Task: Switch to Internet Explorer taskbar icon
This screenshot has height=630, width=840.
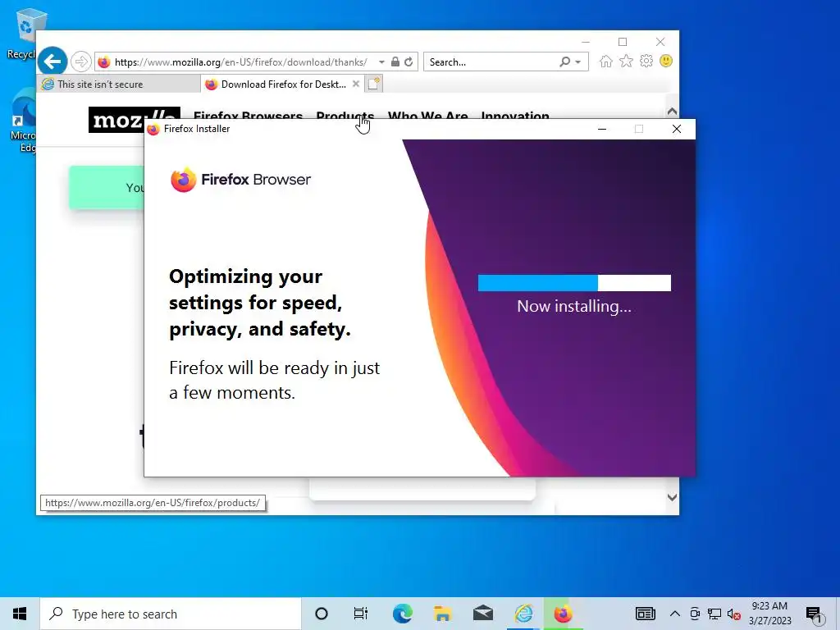Action: (523, 614)
